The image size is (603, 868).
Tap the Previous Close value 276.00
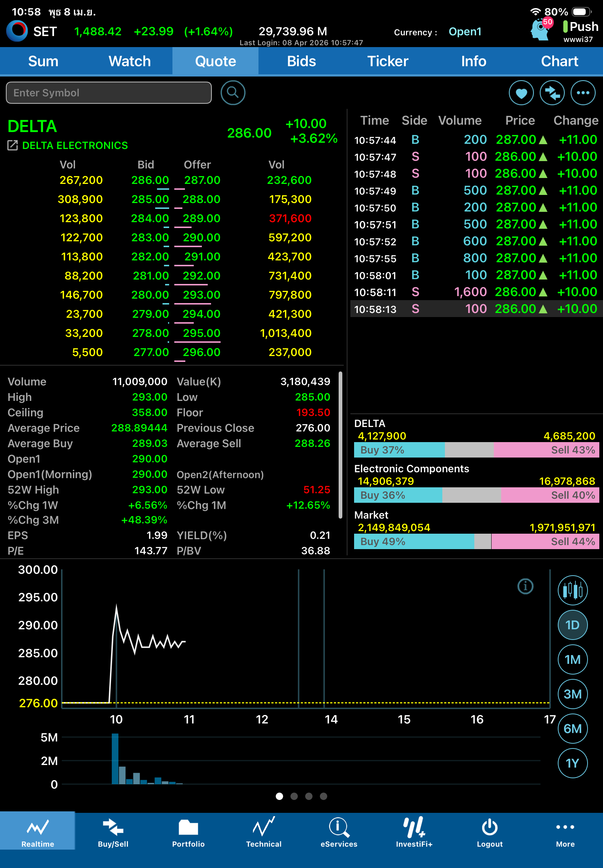coord(313,428)
